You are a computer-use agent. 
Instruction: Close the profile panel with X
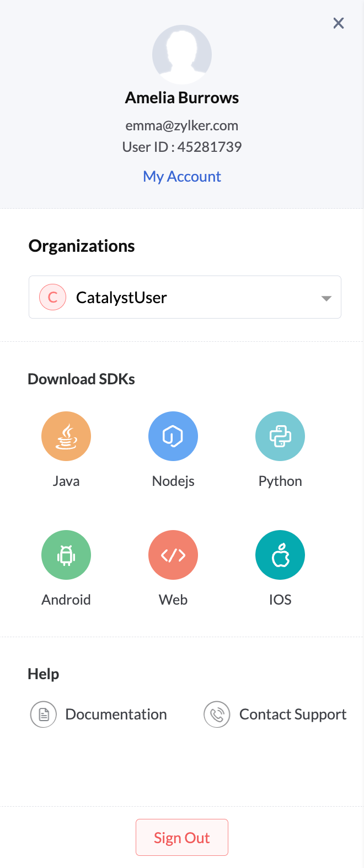click(339, 23)
